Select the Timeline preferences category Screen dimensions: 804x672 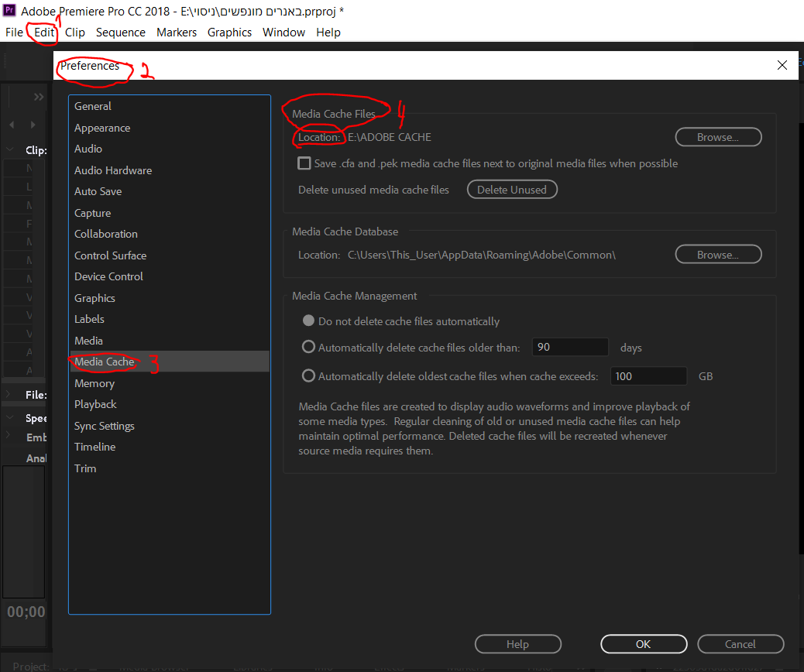[x=169, y=447]
